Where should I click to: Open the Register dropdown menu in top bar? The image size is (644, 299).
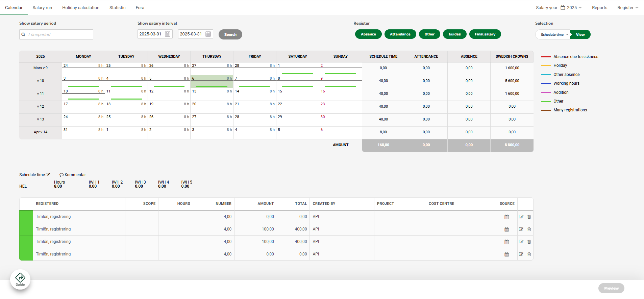[627, 8]
